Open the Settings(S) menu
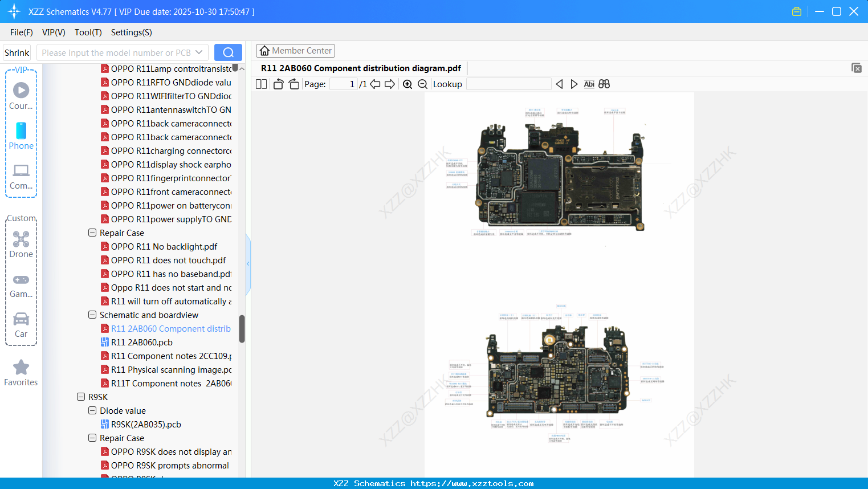 [132, 32]
